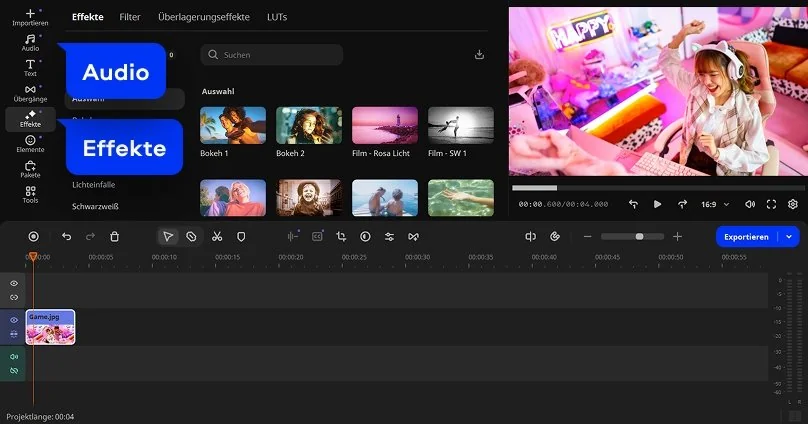Click the Exportieren button
The width and height of the screenshot is (808, 424).
[747, 236]
